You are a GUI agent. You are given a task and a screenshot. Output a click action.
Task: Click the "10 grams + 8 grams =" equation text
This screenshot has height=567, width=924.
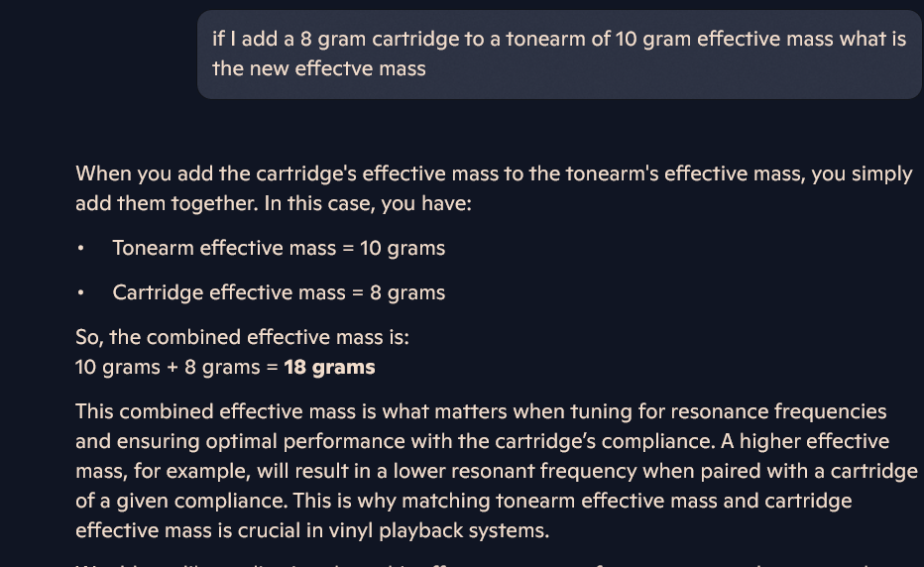176,367
